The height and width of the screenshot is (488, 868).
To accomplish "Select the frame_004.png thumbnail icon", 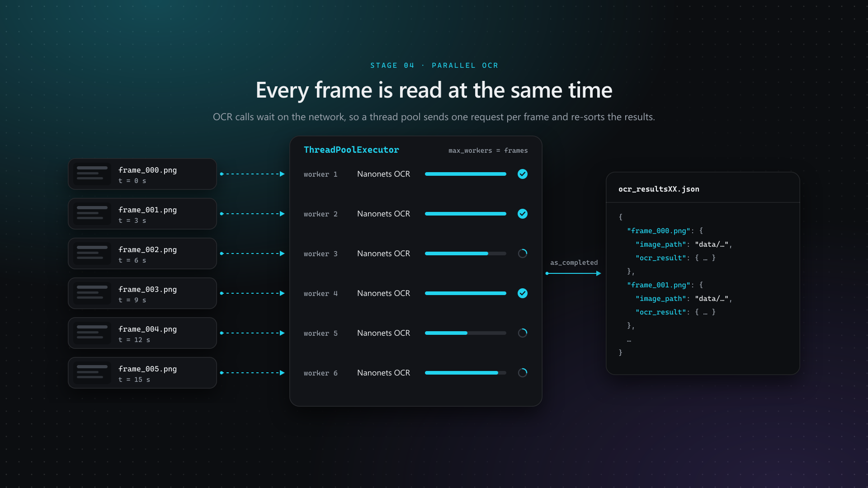I will click(x=92, y=333).
